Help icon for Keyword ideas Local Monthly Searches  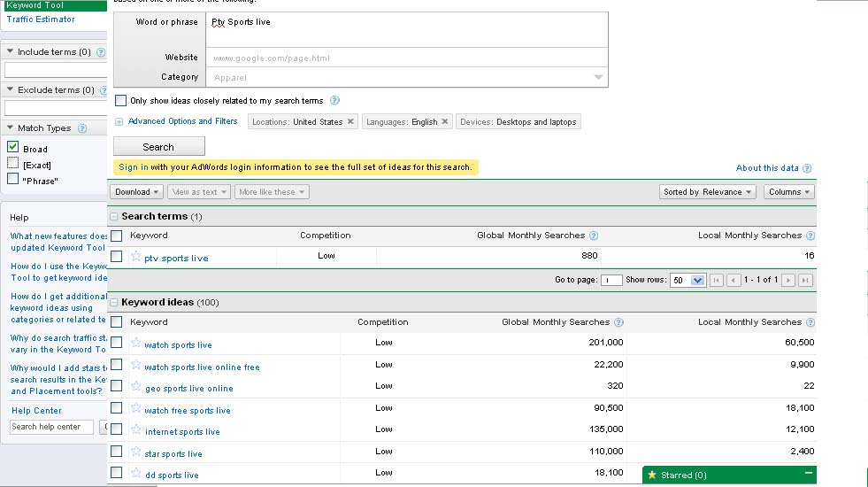click(810, 322)
